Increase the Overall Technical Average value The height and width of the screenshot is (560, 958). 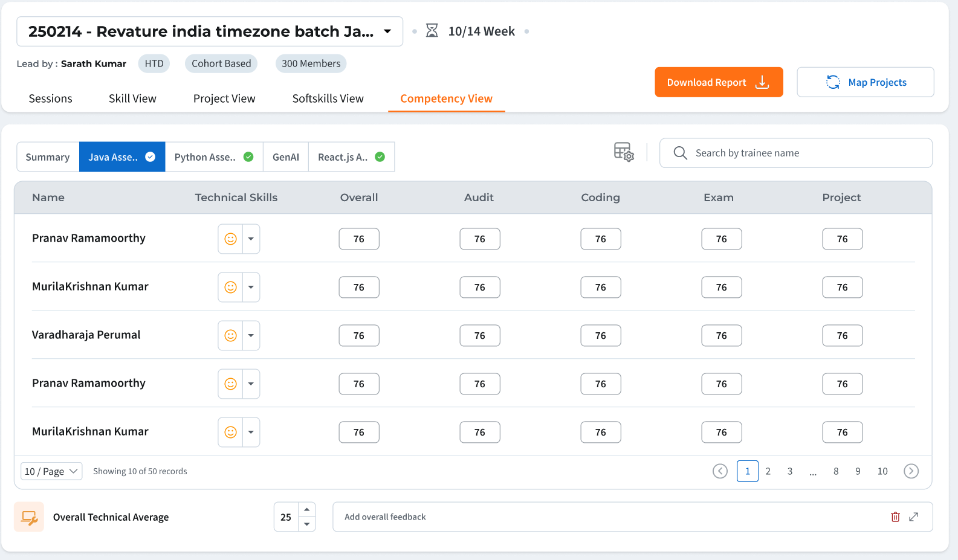coord(307,510)
